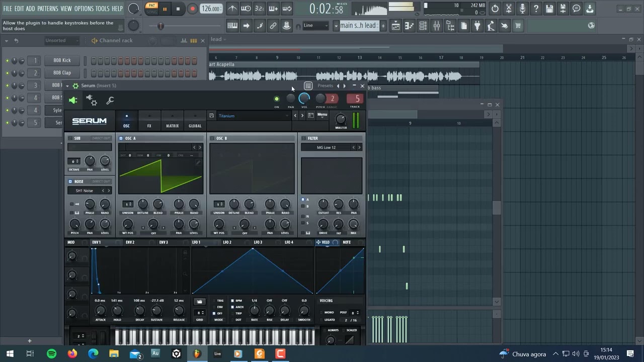Image resolution: width=644 pixels, height=362 pixels.
Task: Click the shopping cart content library icon
Action: pyautogui.click(x=518, y=26)
